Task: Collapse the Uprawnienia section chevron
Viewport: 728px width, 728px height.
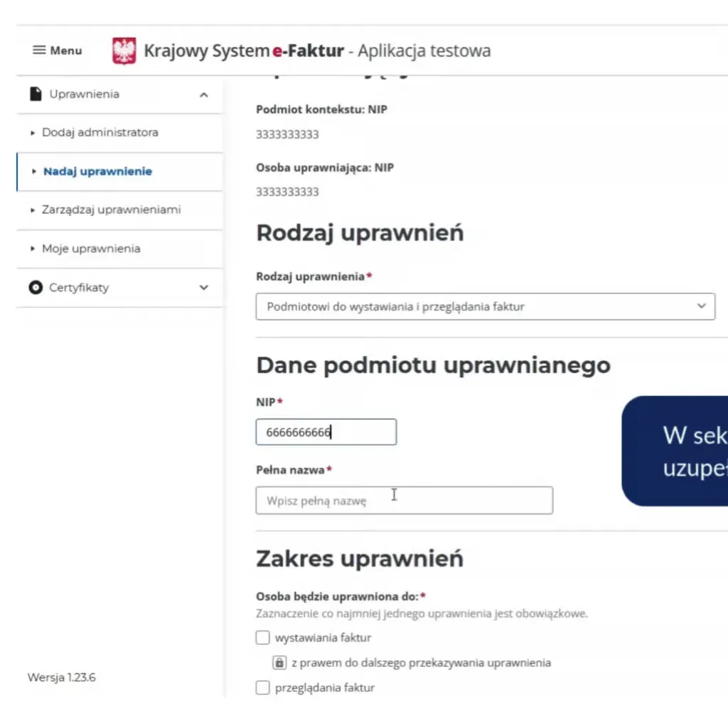Action: pos(204,93)
